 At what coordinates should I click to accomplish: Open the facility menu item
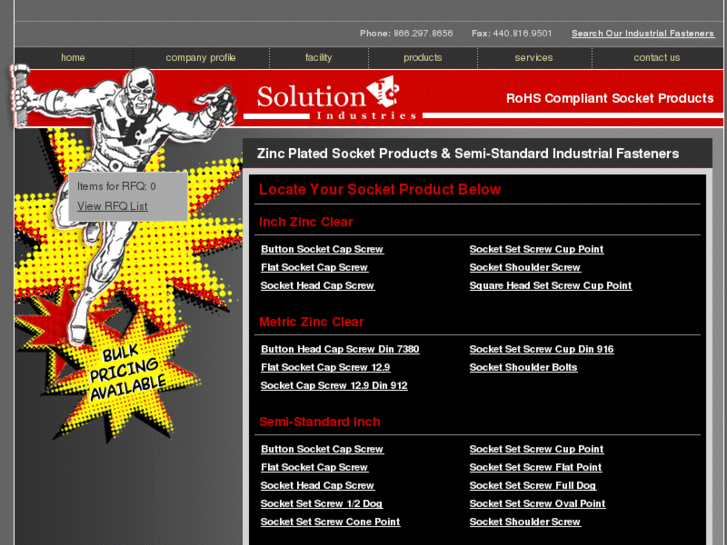[x=319, y=58]
